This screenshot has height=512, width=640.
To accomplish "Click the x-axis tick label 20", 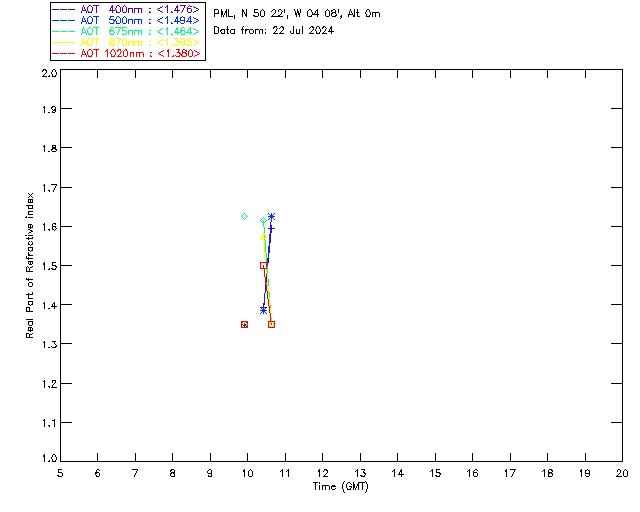I will pyautogui.click(x=622, y=473).
